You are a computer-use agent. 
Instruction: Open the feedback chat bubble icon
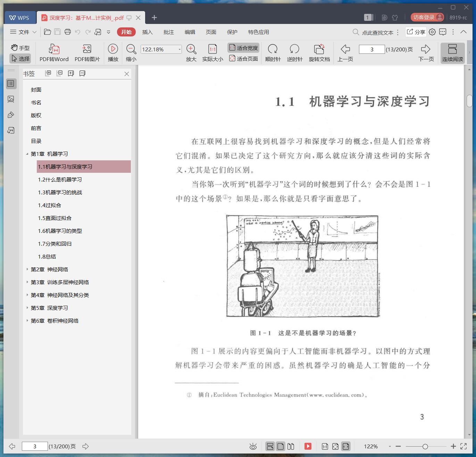tap(443, 32)
